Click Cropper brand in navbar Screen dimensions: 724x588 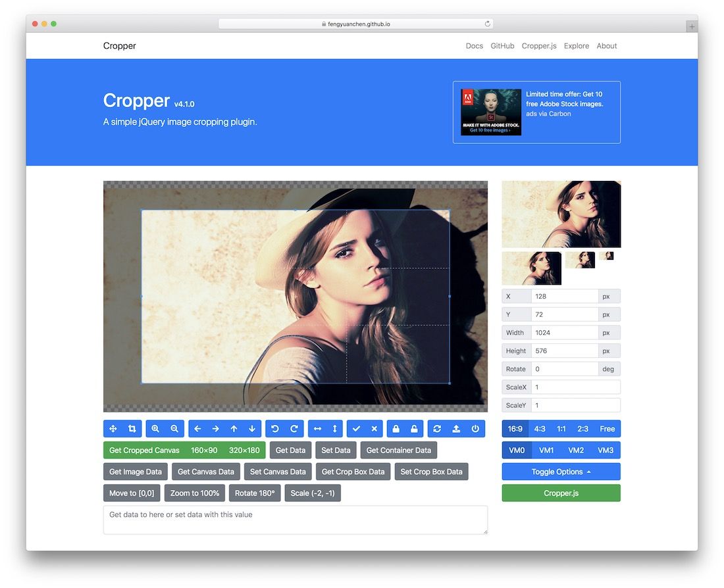[x=120, y=45]
